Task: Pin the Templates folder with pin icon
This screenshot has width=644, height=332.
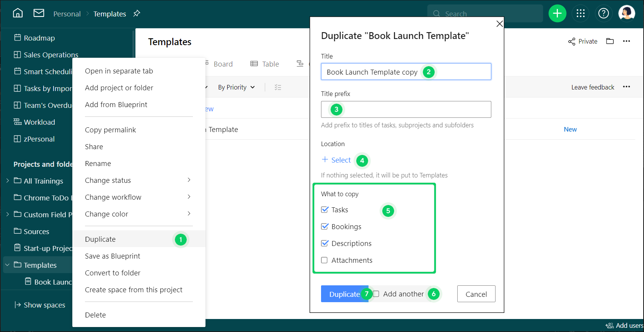Action: 137,13
